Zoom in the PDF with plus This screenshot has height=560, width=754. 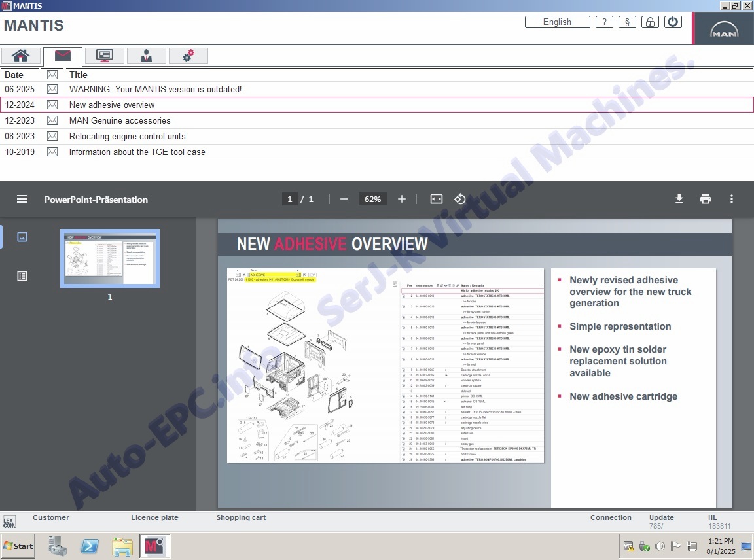pos(402,199)
